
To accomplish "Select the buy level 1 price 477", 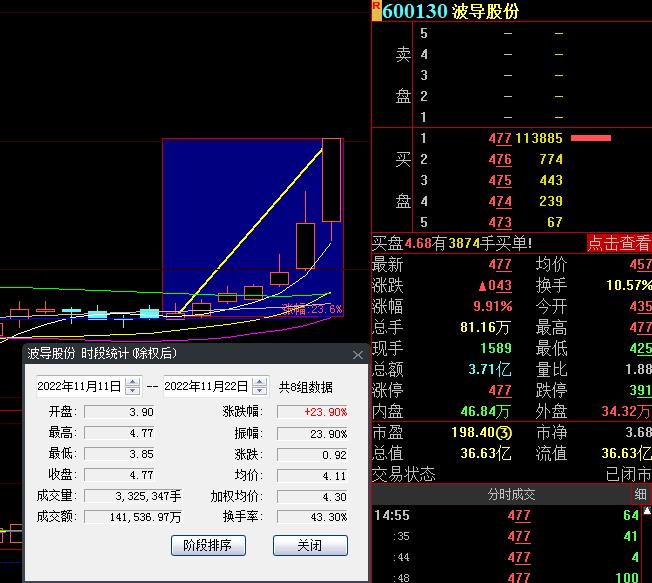I will pos(501,138).
